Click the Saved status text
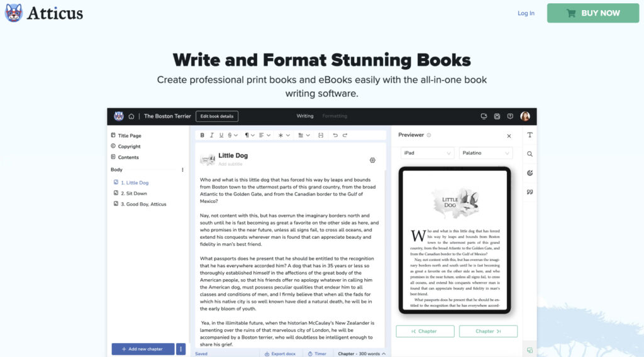This screenshot has width=644, height=357. (x=201, y=354)
